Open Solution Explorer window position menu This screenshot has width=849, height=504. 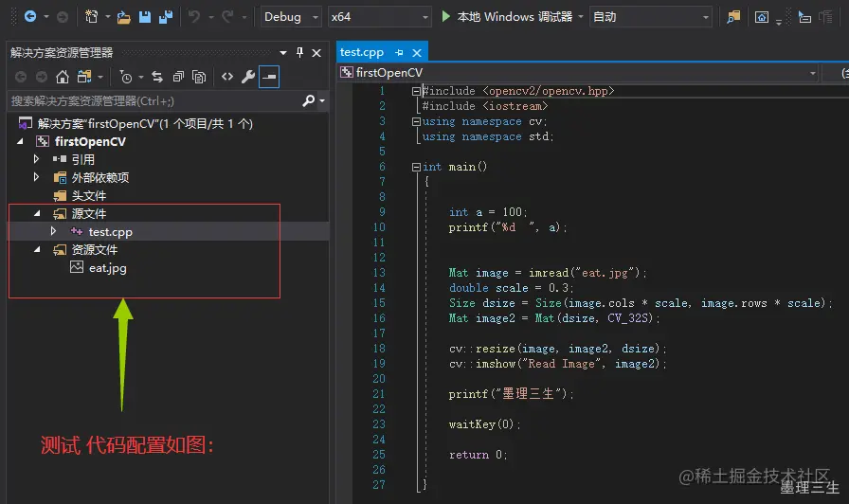point(283,52)
